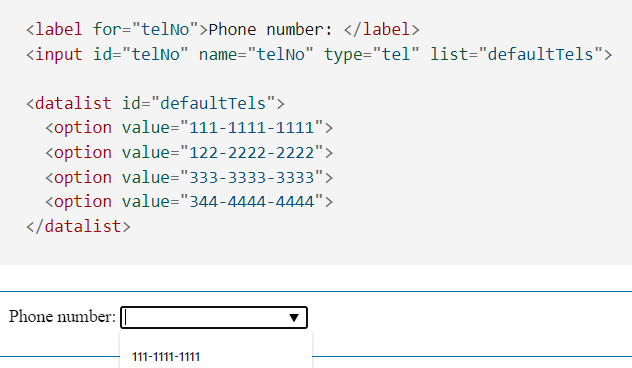Click the Phone number text inside the code
Screen dimensions: 632x368
click(x=270, y=29)
